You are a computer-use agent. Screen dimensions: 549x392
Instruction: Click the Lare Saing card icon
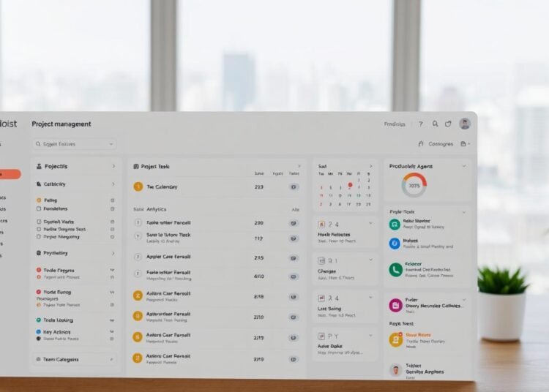321,298
